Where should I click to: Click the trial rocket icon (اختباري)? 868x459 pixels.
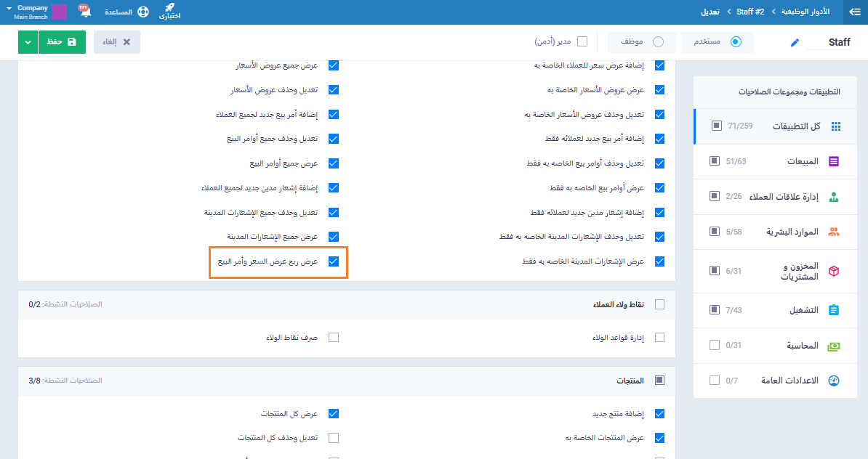169,9
